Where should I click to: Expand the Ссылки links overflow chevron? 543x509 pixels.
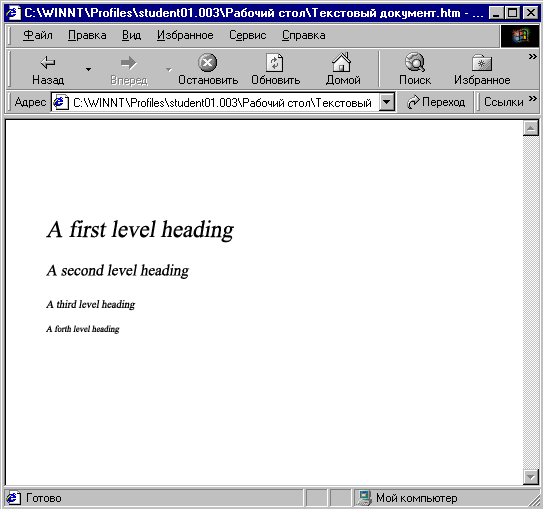click(x=533, y=99)
